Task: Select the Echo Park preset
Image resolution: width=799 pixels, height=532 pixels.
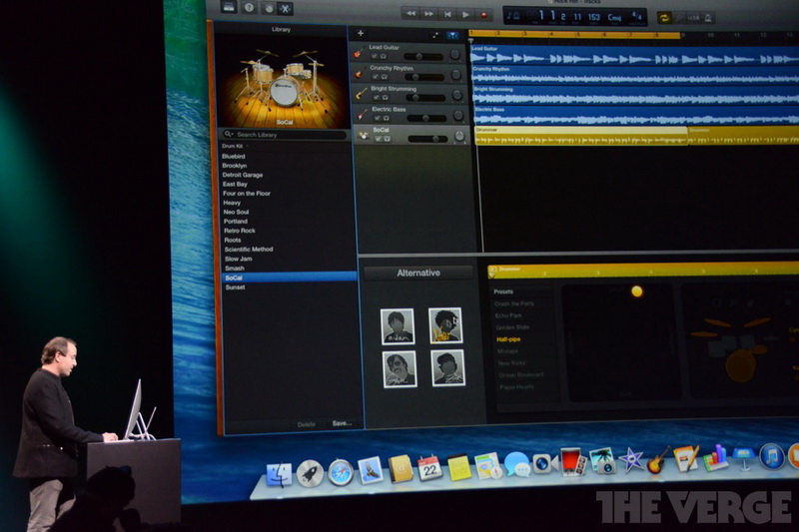Action: [x=508, y=315]
